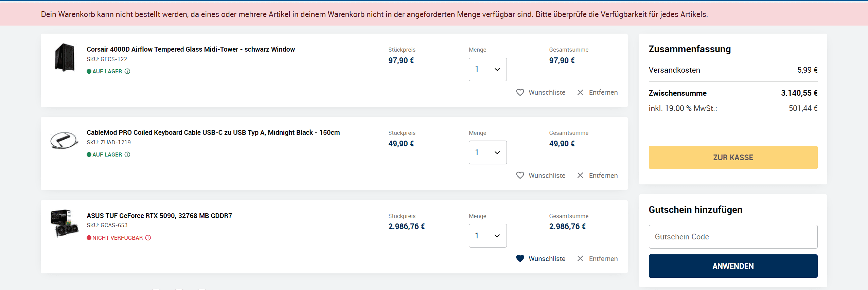
Task: Open CableMod PRO Coiled Keyboard Cable link
Action: tap(213, 132)
